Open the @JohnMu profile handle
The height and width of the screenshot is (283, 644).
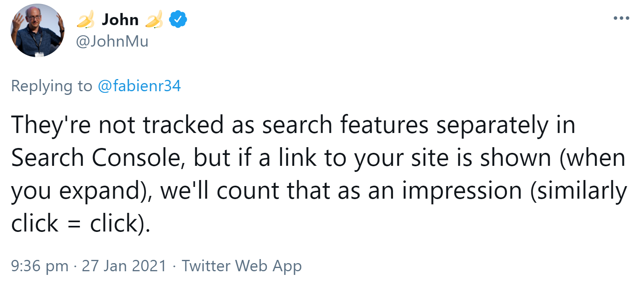112,41
